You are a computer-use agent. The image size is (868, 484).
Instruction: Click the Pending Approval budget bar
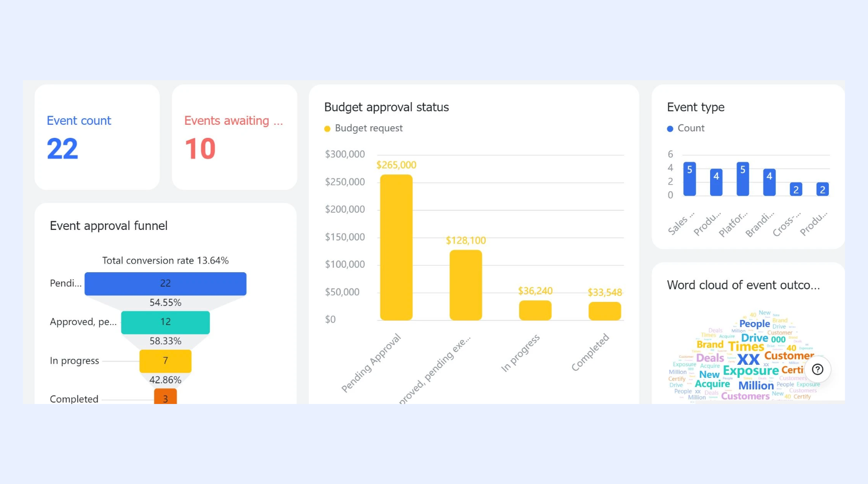pyautogui.click(x=396, y=247)
